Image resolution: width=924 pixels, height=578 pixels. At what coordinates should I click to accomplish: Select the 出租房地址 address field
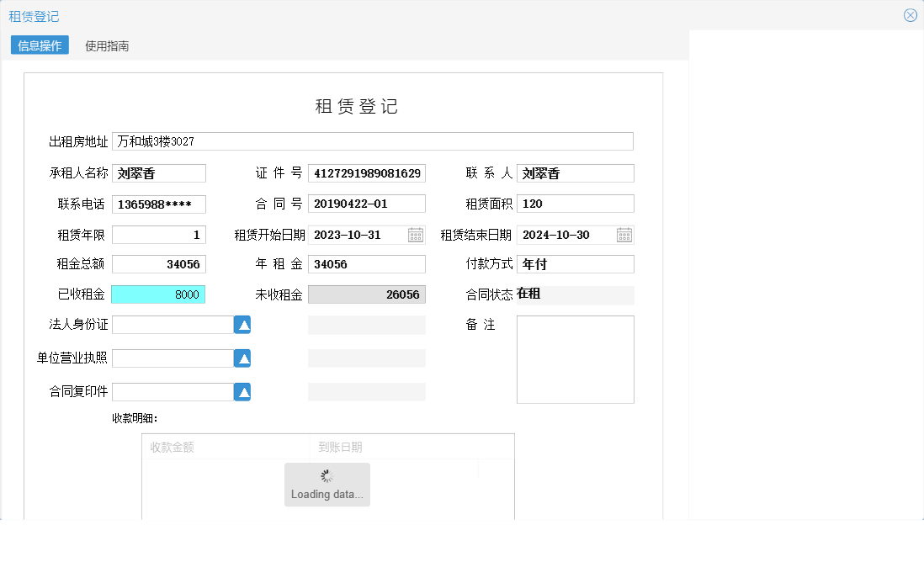point(374,141)
